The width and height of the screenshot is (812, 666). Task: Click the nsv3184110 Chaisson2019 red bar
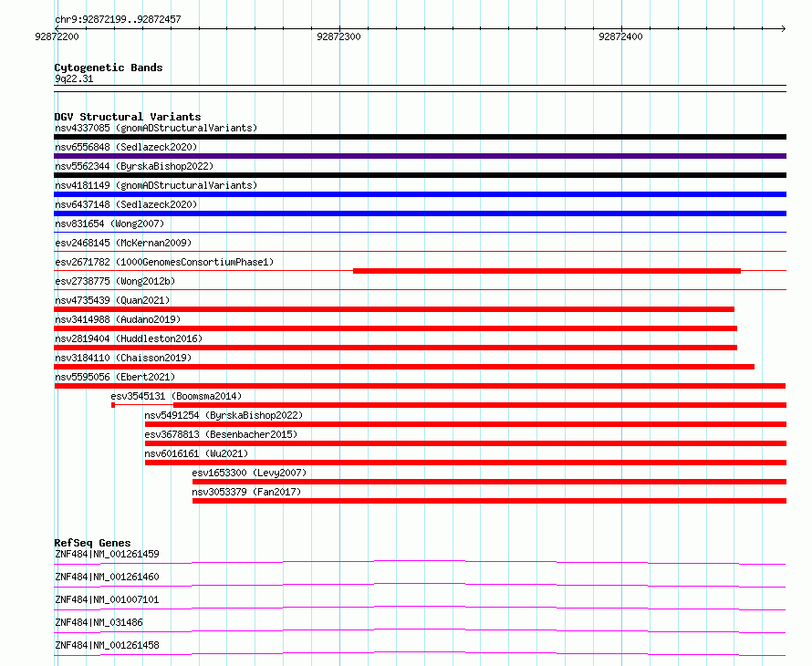pos(404,367)
